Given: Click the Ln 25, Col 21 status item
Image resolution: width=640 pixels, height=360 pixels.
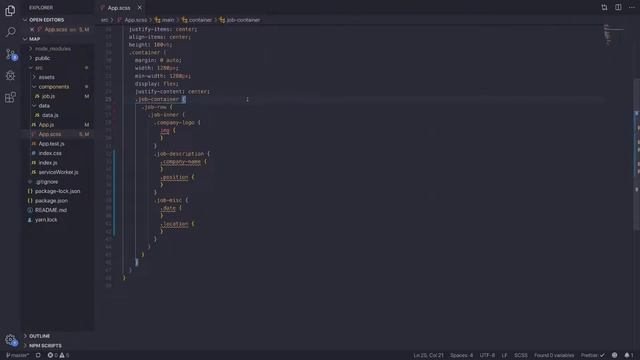Looking at the screenshot, I should point(428,355).
